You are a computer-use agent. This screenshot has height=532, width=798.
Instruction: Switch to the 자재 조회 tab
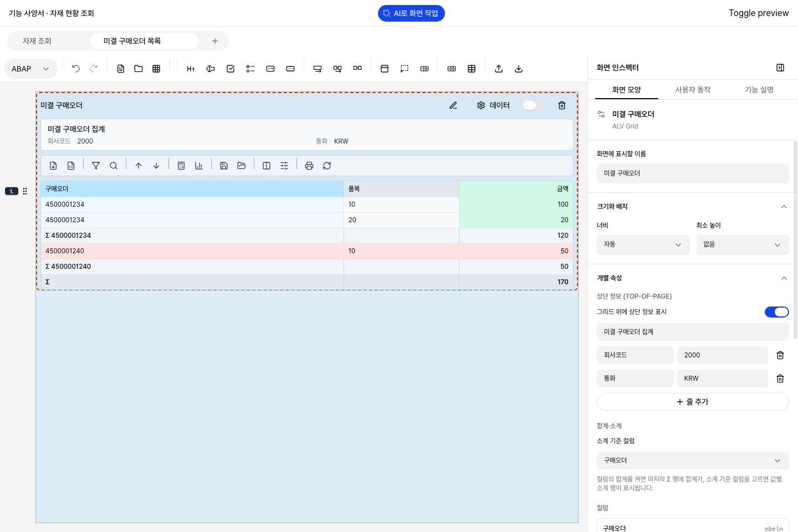(x=37, y=41)
